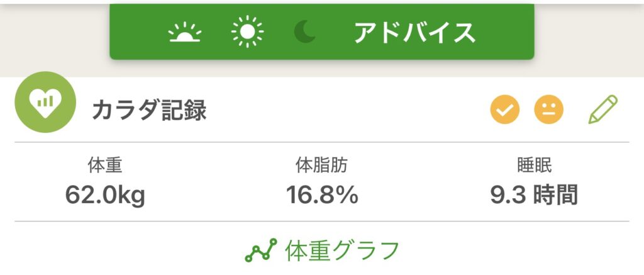
Task: Click blank space right of カラダ記録 title
Action: click(x=346, y=111)
